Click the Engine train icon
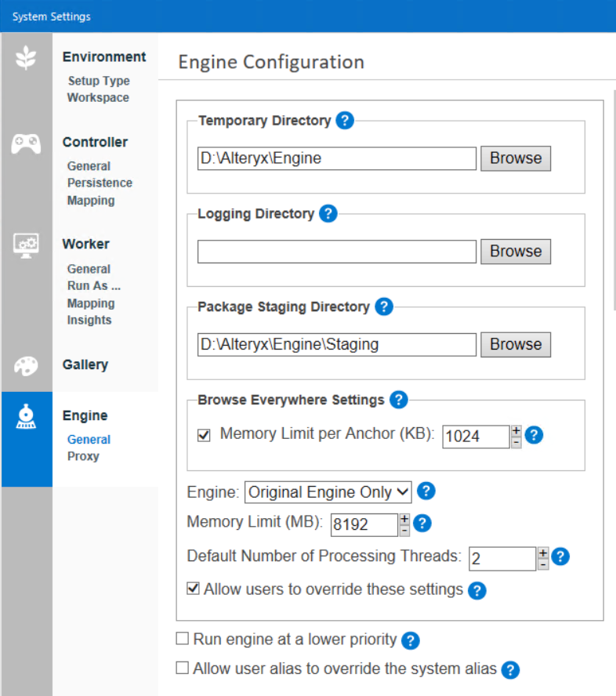This screenshot has width=616, height=696. click(x=27, y=419)
